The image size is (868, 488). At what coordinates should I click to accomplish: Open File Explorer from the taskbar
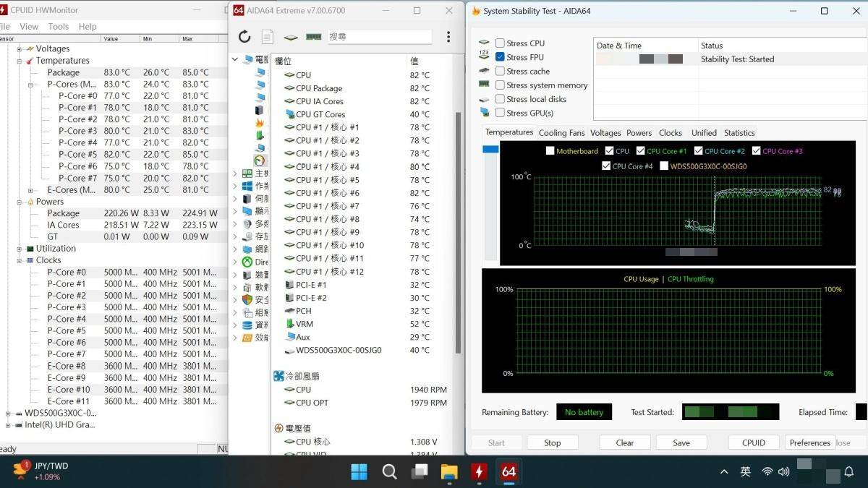[449, 472]
